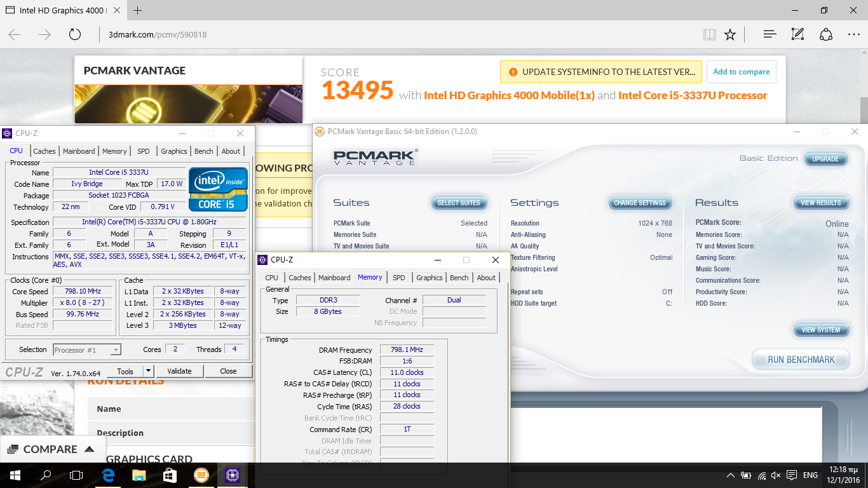Open Bench tab in CPU window
The image size is (868, 488).
pos(203,151)
